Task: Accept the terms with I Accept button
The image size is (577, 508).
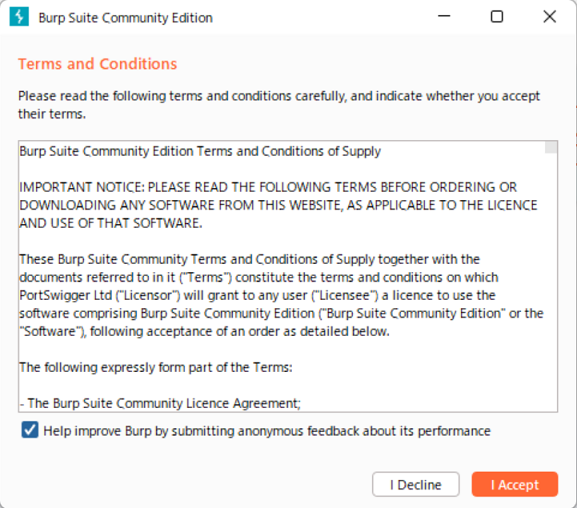Action: (x=514, y=484)
